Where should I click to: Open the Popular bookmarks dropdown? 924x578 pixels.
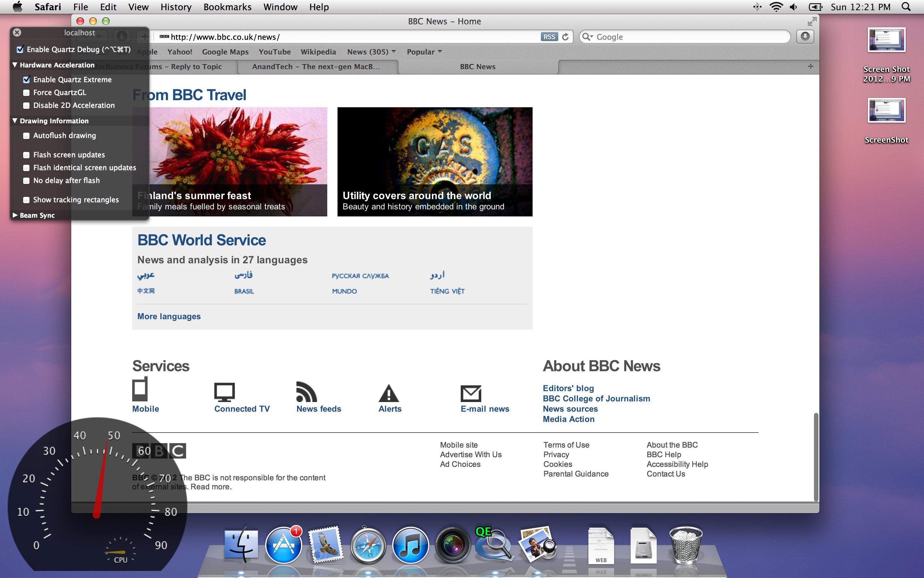pos(424,52)
